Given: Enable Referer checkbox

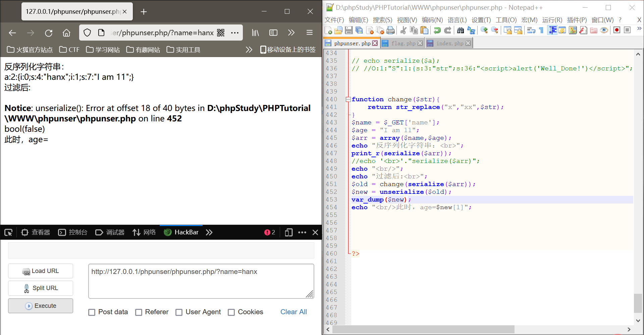Looking at the screenshot, I should coord(139,312).
